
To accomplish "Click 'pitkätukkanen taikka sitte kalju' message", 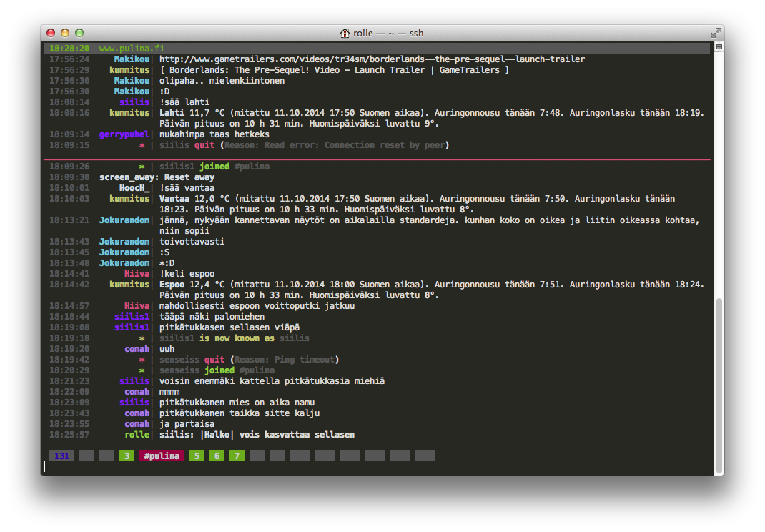I will [240, 413].
